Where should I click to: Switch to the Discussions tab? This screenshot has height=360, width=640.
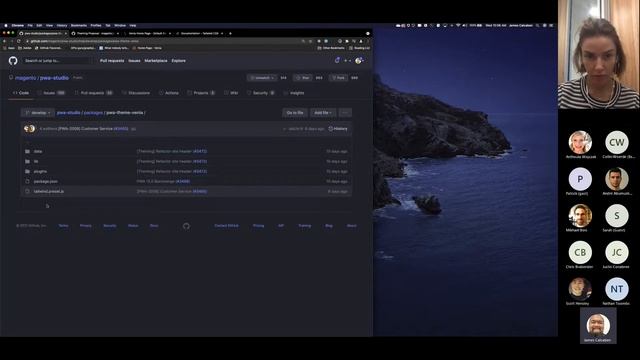pyautogui.click(x=136, y=93)
